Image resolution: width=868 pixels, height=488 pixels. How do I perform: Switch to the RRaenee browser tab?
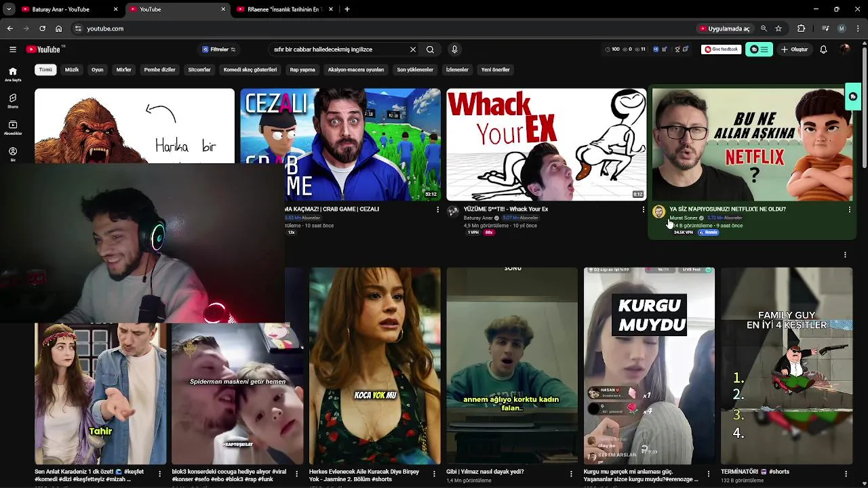285,9
